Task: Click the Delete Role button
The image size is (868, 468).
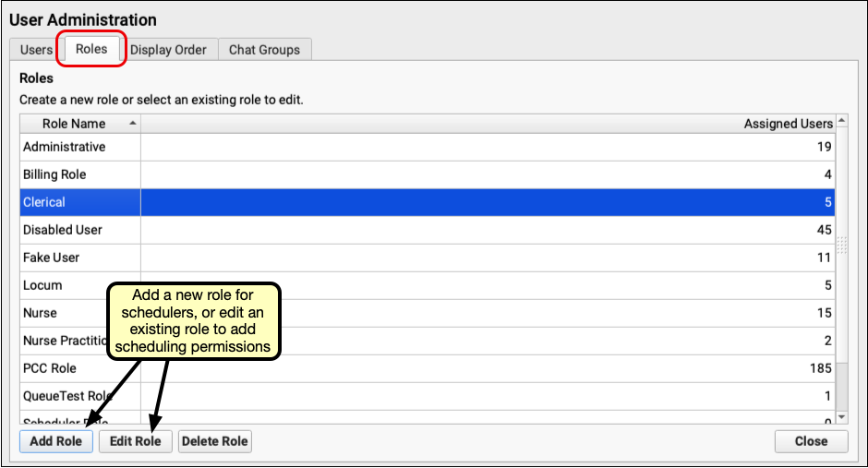Action: (x=214, y=441)
